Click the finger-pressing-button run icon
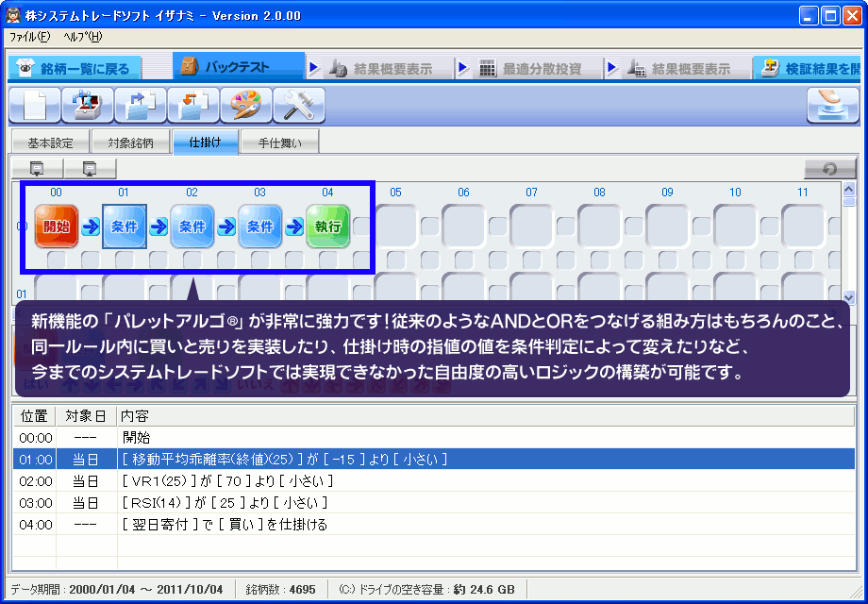This screenshot has height=604, width=868. click(x=832, y=105)
